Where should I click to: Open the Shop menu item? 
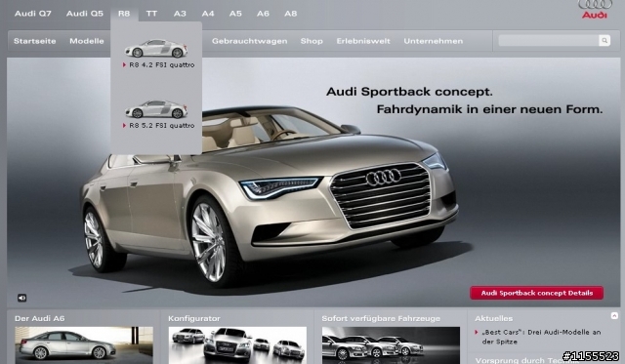(x=312, y=41)
